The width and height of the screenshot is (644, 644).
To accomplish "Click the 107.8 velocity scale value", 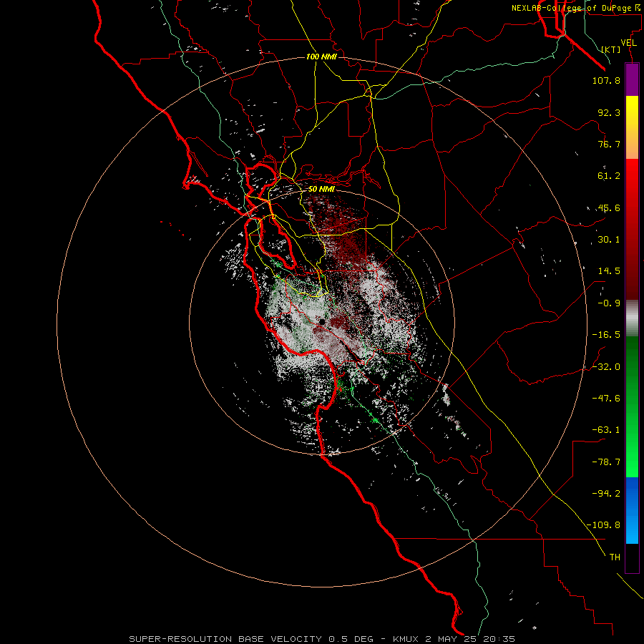I will click(606, 80).
